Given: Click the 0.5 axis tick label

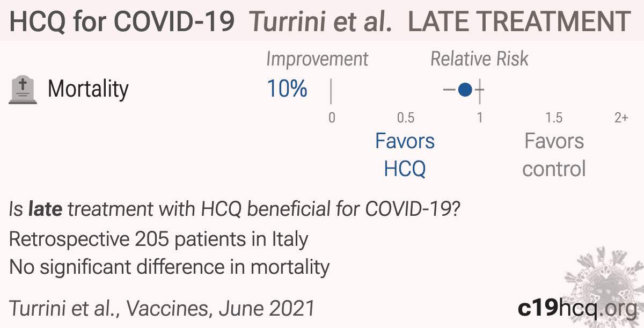Looking at the screenshot, I should tap(406, 118).
